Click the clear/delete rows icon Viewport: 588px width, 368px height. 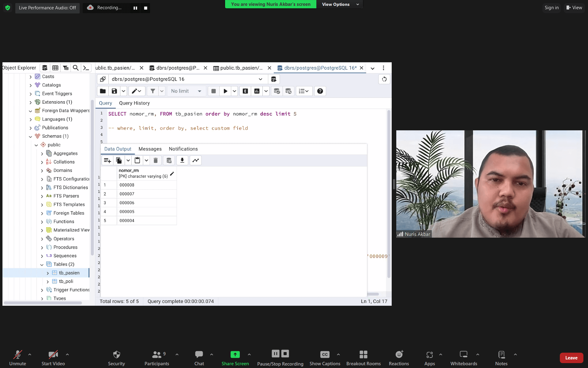[156, 160]
